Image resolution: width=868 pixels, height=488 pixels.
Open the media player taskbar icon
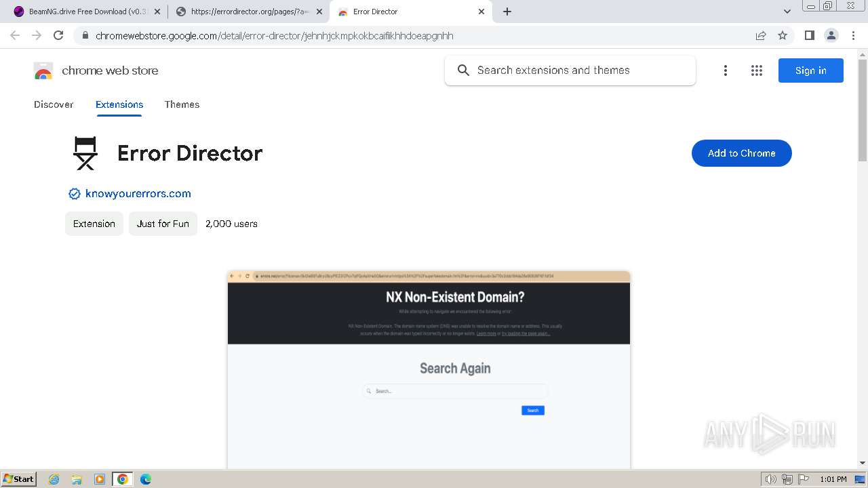pyautogui.click(x=100, y=479)
